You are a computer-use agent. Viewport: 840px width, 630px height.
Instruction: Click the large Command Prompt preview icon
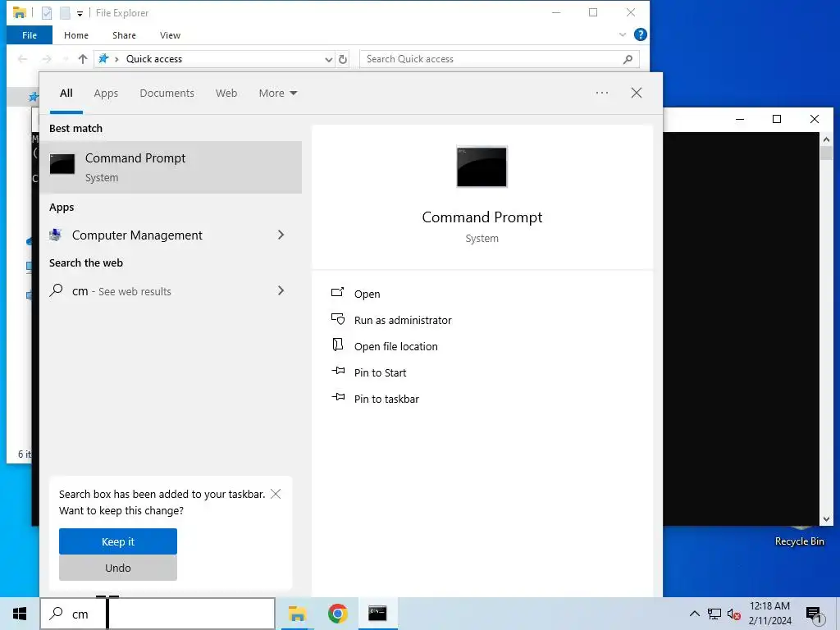[x=482, y=167]
